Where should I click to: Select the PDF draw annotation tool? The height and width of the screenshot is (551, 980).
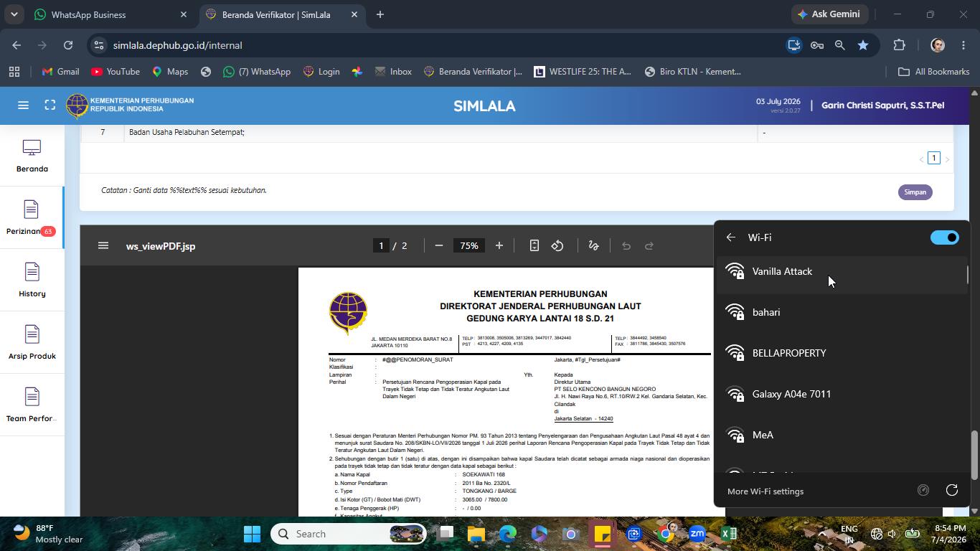593,246
